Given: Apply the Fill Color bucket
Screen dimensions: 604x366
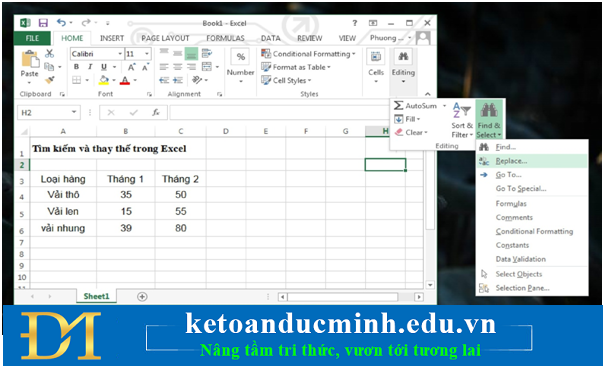Looking at the screenshot, I should [103, 80].
